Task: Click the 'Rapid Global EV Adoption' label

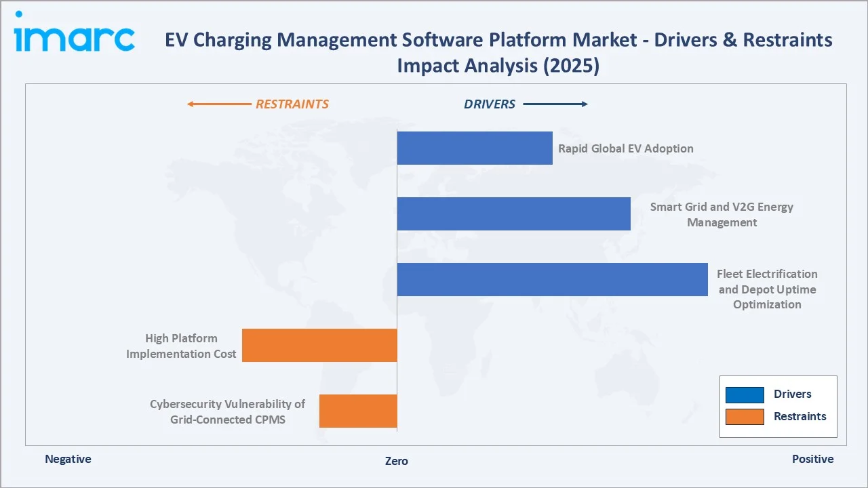Action: 626,148
